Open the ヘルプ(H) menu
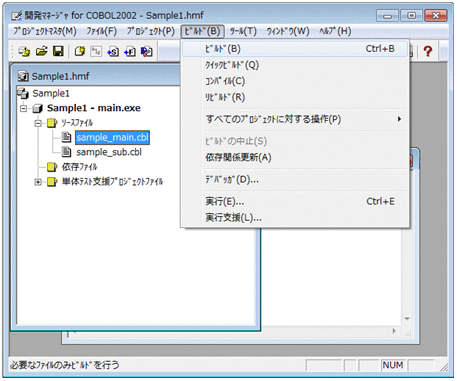 tap(335, 31)
